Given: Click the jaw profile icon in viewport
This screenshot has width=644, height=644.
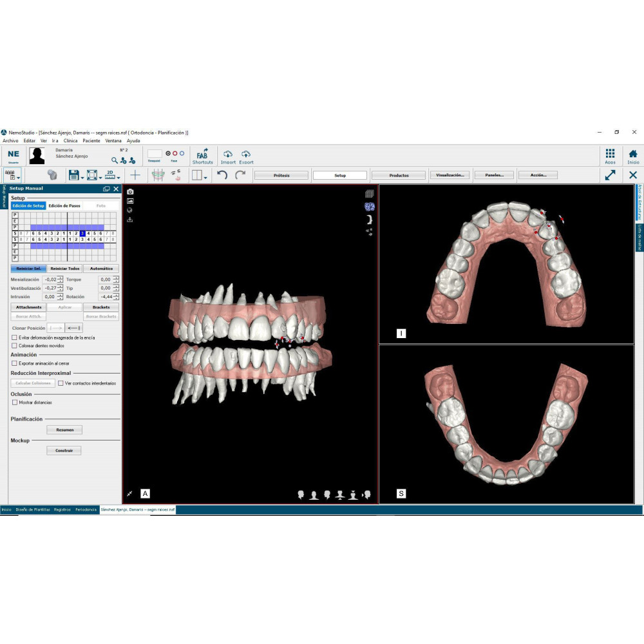Looking at the screenshot, I should 369,220.
